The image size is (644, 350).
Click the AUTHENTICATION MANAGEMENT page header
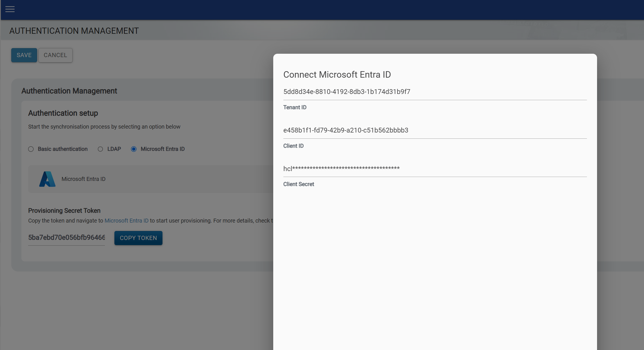[x=74, y=31]
